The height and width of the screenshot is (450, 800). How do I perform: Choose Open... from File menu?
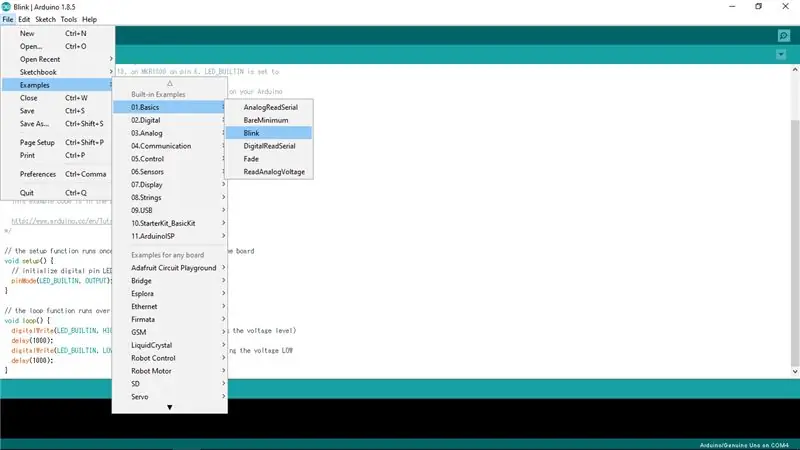[x=57, y=46]
